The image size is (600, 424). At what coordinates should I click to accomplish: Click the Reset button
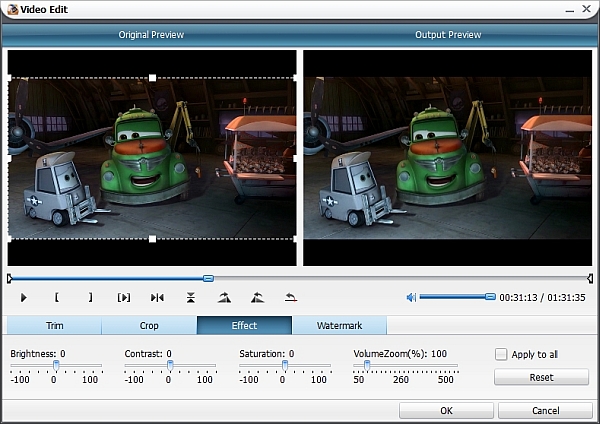(541, 378)
